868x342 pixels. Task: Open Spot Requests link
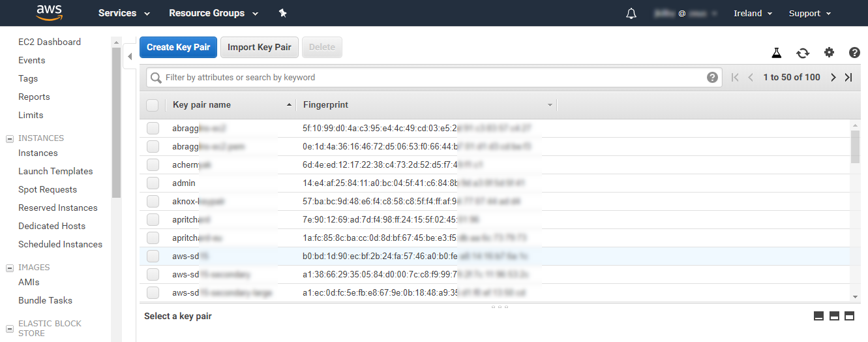pos(48,189)
